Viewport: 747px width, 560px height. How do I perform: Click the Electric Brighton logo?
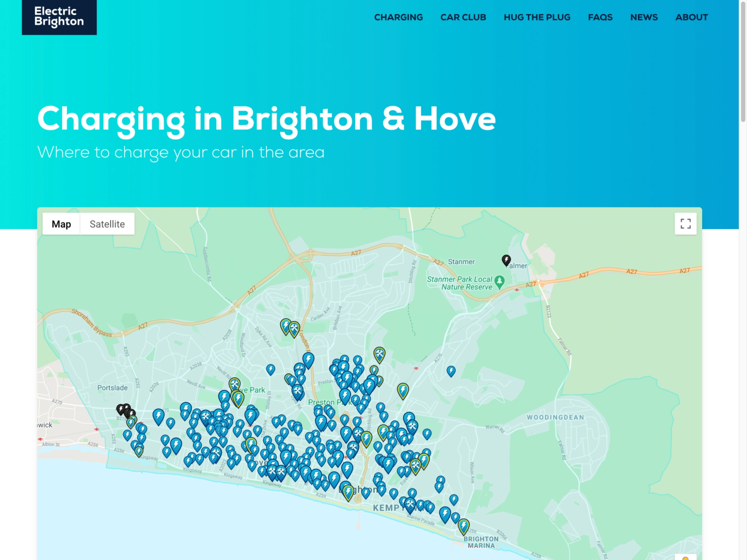point(59,17)
